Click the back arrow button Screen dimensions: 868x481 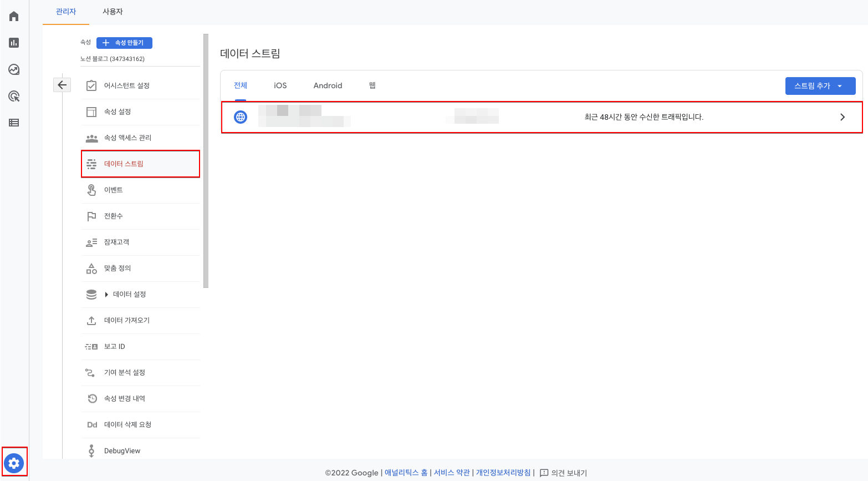click(x=62, y=85)
